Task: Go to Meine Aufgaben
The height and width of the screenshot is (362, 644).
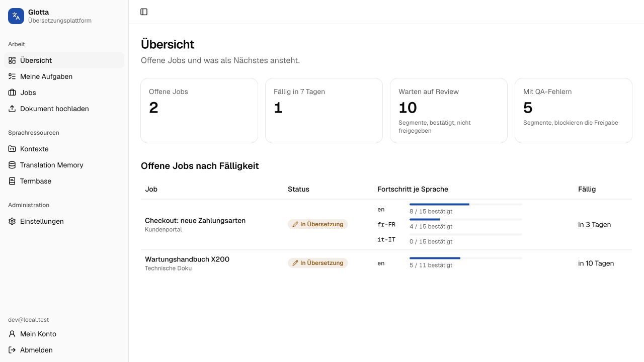Action: click(64, 76)
